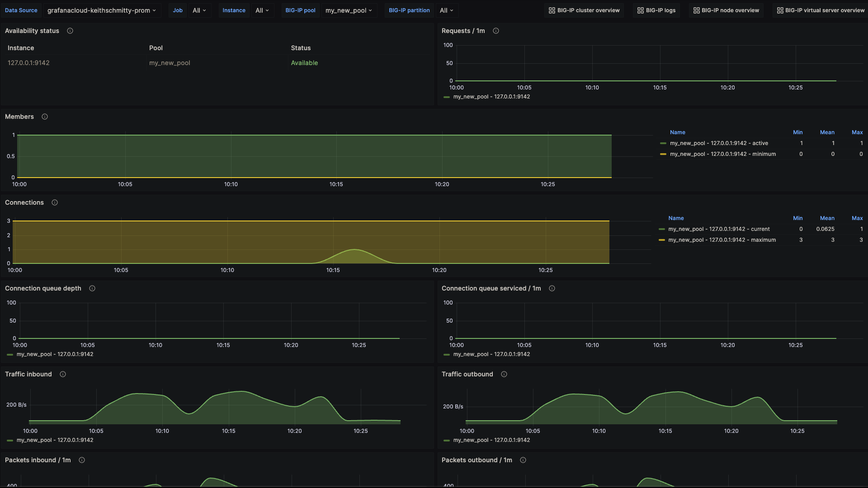This screenshot has height=488, width=868.
Task: Open the BIG-IP cluster overview dashboard
Action: 584,10
